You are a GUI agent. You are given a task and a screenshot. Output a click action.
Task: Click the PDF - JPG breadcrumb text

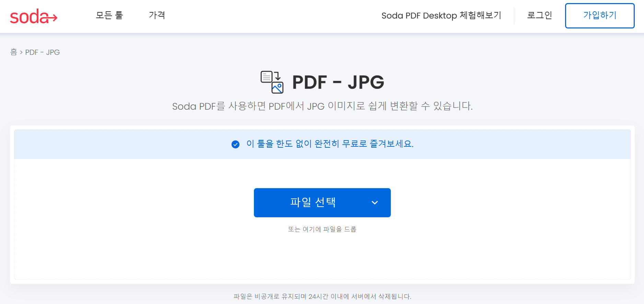click(x=43, y=52)
